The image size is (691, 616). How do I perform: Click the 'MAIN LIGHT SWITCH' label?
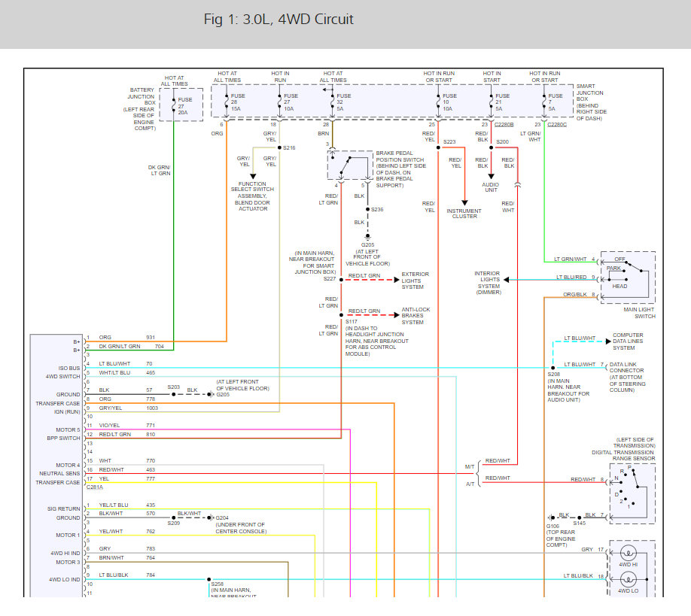tap(639, 313)
